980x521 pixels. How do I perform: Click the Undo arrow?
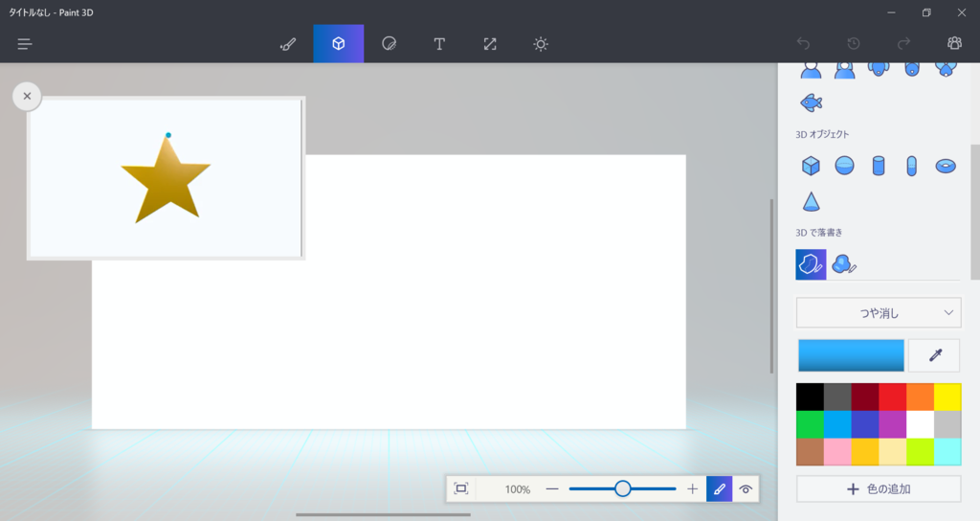coord(803,44)
